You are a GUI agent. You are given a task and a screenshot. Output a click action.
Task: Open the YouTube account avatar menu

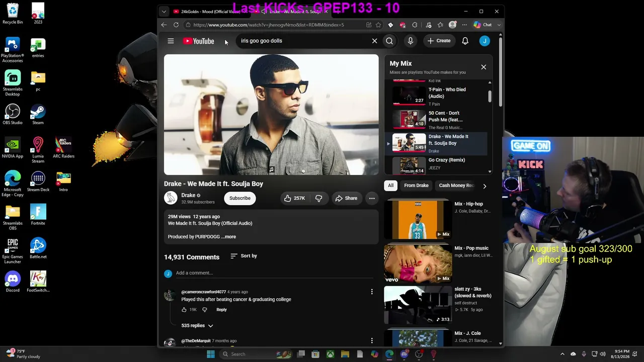[485, 41]
